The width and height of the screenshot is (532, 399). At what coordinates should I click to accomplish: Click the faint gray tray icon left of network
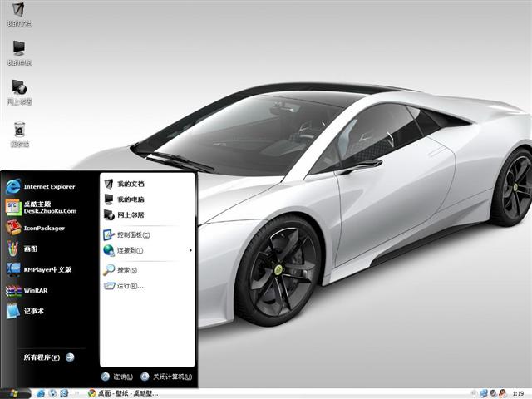(475, 393)
